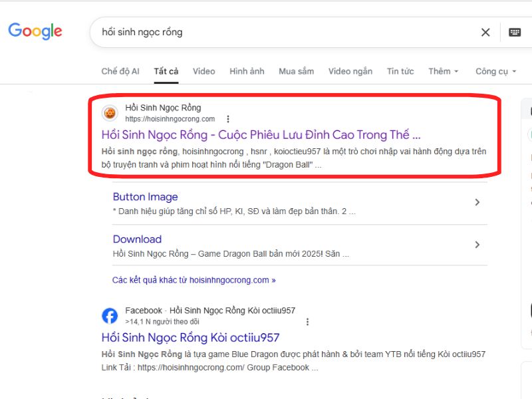532x399 pixels.
Task: Switch to the Hình ảnh tab
Action: [x=247, y=71]
